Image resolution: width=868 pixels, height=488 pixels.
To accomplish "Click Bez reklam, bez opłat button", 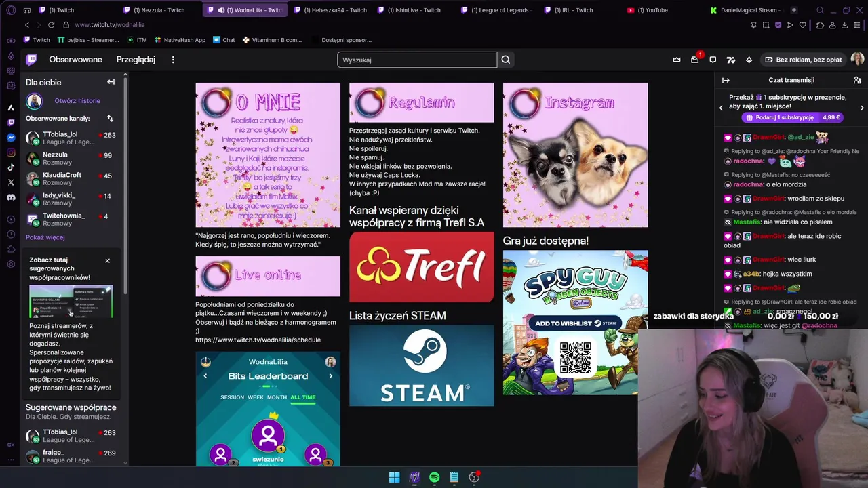I will [802, 60].
